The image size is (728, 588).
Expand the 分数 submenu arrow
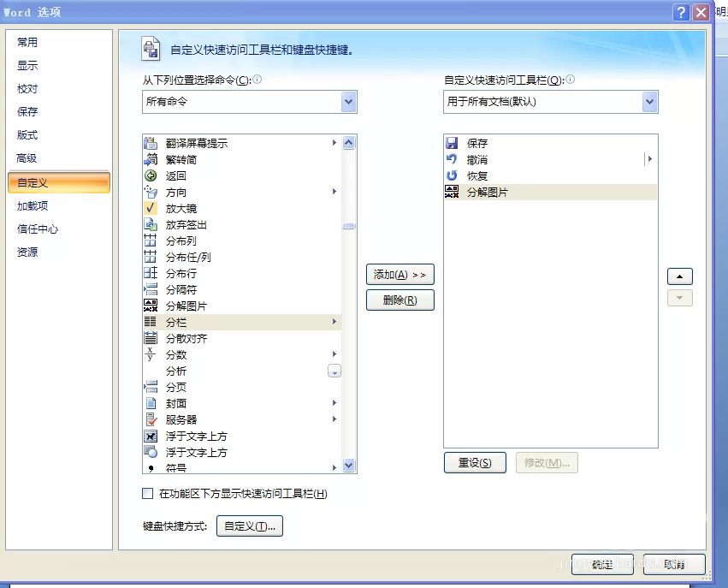pos(334,354)
